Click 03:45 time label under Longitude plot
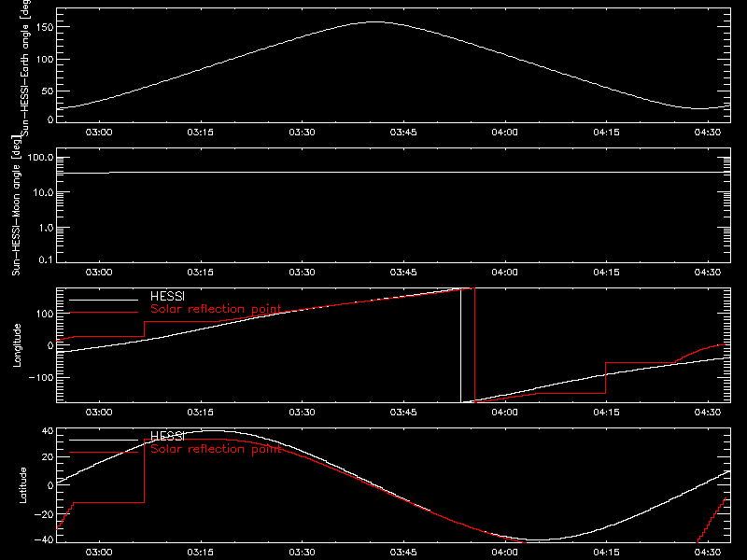 (403, 412)
